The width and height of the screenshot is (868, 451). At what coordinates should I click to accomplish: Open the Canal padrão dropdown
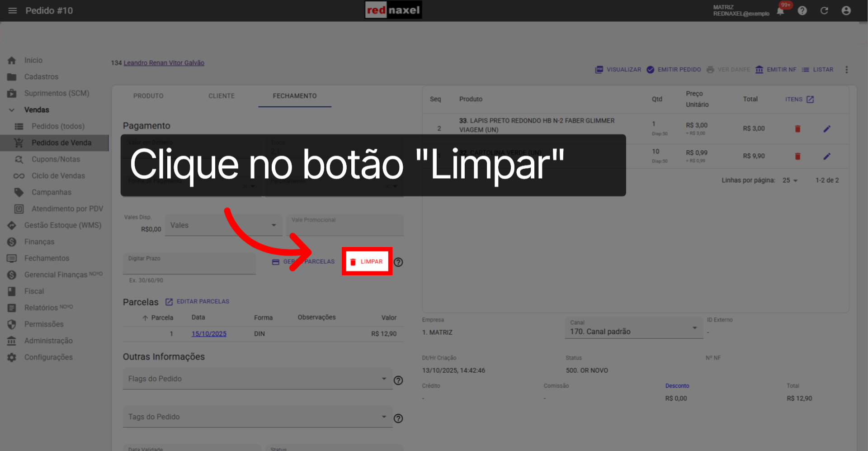click(x=695, y=328)
